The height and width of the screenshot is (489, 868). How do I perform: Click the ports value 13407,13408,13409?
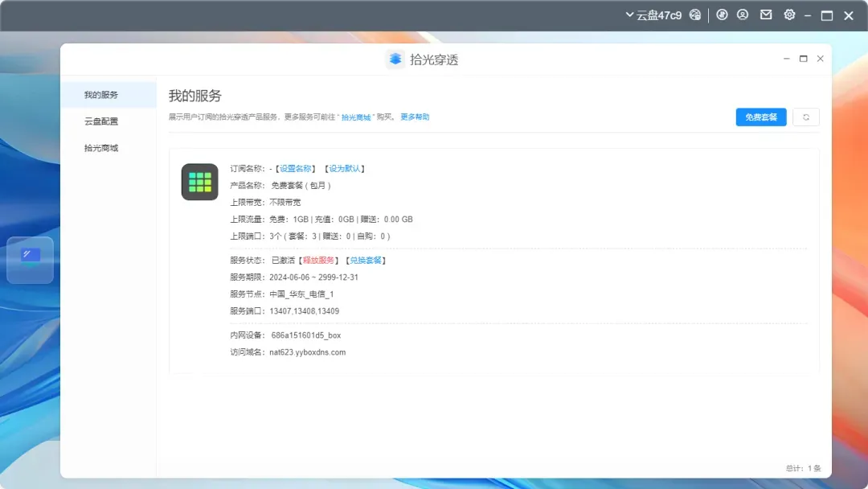[x=305, y=311]
